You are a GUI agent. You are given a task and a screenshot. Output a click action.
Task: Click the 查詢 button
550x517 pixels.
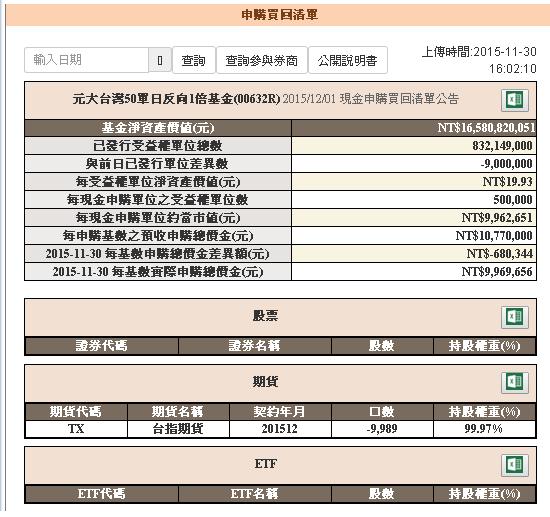point(194,60)
